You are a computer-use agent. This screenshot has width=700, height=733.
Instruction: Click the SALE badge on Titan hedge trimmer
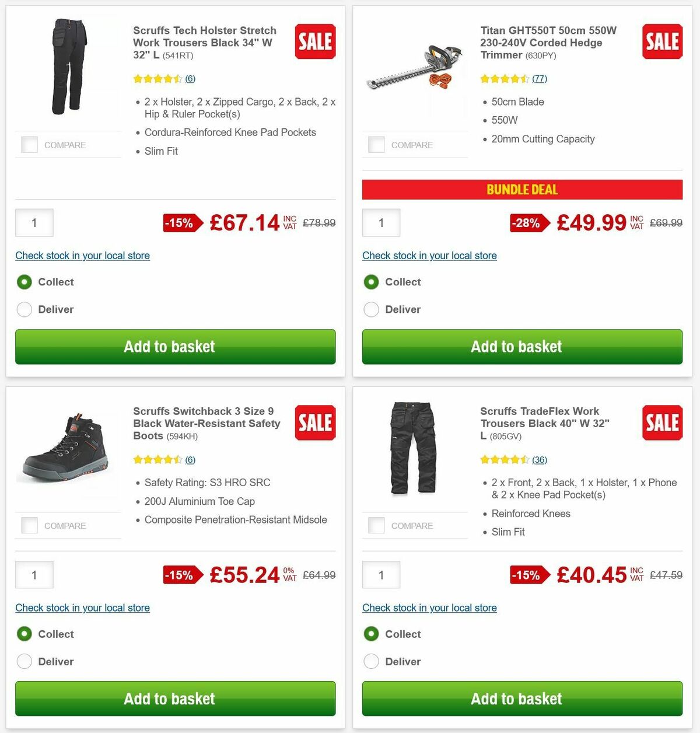tap(662, 41)
